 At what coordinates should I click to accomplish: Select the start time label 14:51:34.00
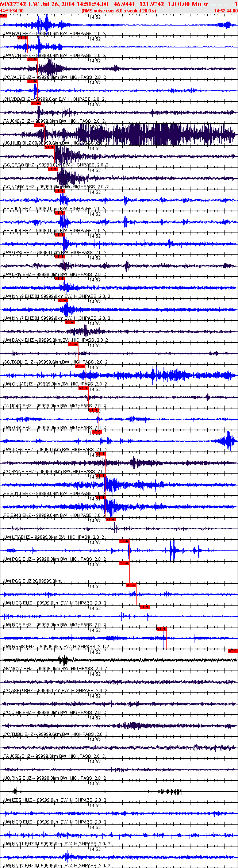tap(12, 11)
